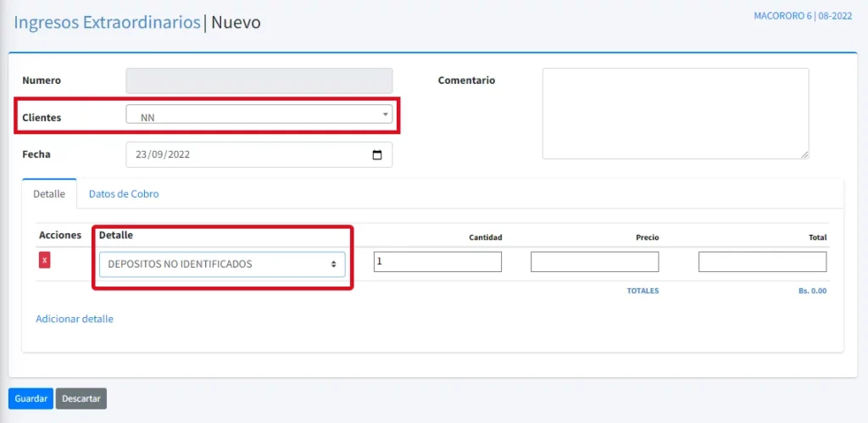The width and height of the screenshot is (868, 423).
Task: Click the Total input field
Action: tap(762, 262)
